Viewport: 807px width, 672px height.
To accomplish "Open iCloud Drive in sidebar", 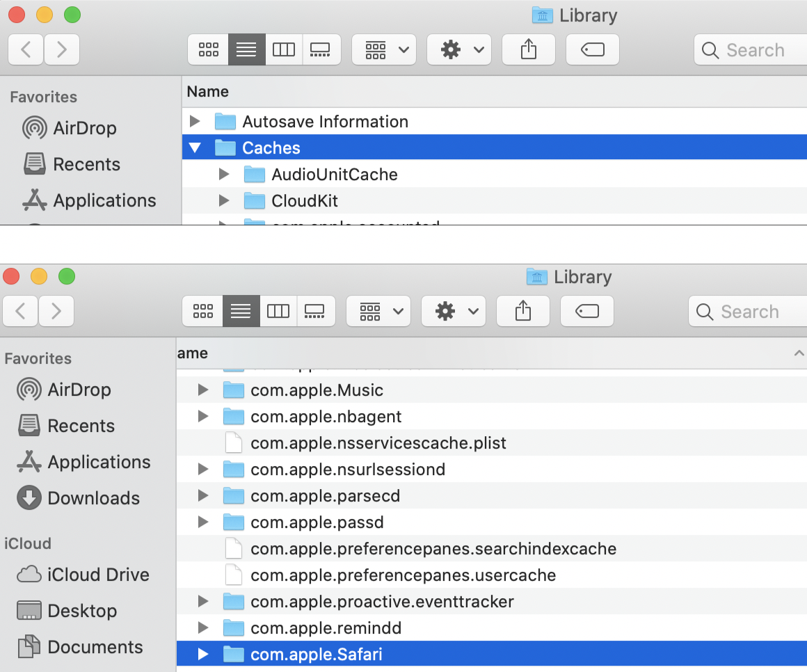I will 83,574.
